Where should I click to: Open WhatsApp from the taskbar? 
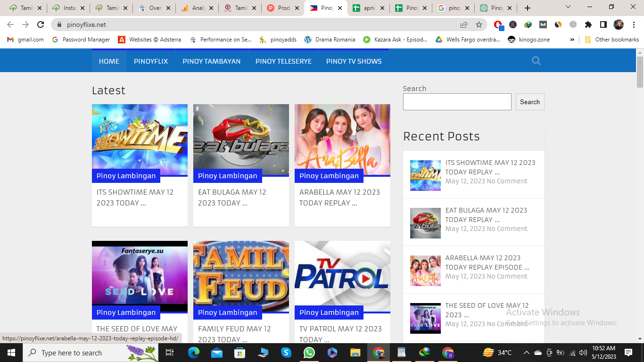(x=309, y=353)
